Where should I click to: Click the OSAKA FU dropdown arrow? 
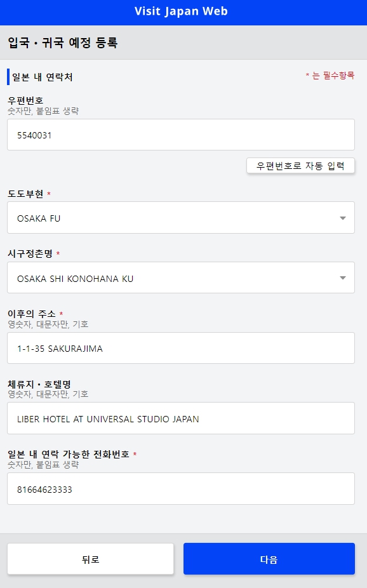pos(343,217)
